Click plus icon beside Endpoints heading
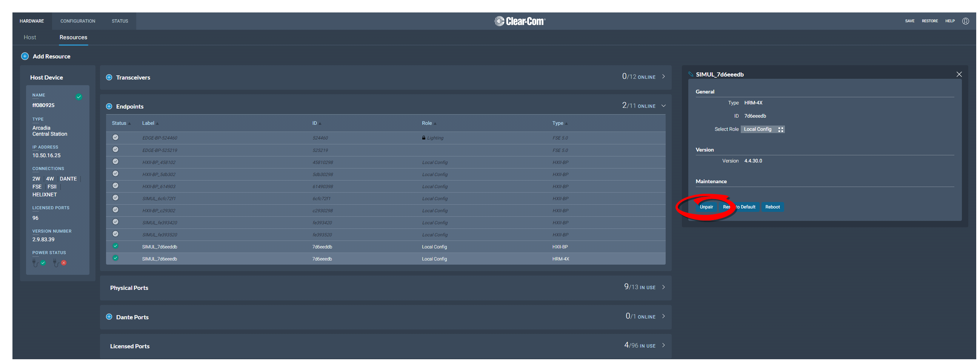 pos(109,106)
